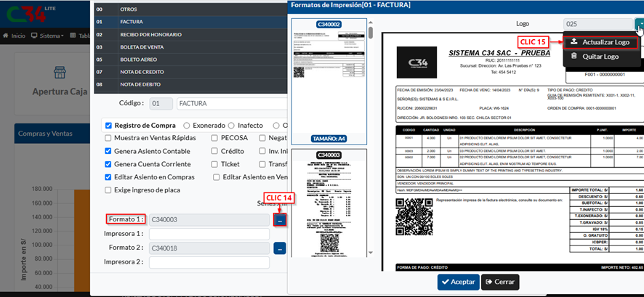Open the Logo dropdown arrow
The height and width of the screenshot is (297, 644).
coord(637,24)
